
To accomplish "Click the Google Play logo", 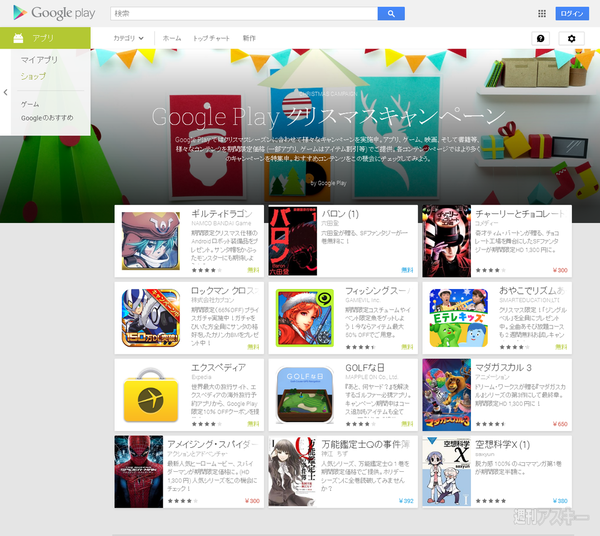I will click(54, 13).
